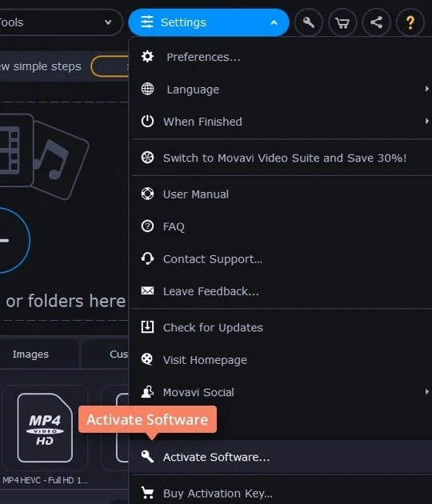
Task: Click the Contact Support headset icon
Action: tap(147, 258)
